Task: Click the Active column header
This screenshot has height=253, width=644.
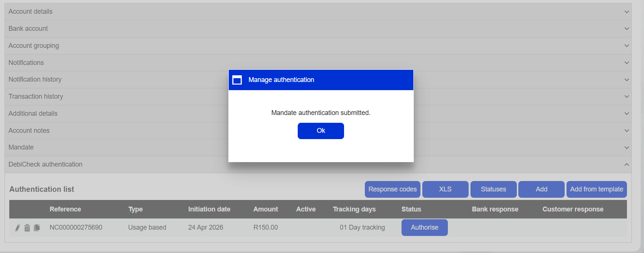Action: (x=306, y=209)
